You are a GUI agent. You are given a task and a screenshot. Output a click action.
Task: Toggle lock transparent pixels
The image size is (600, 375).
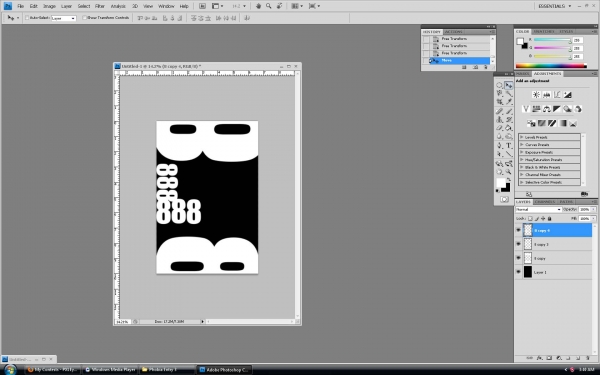[x=530, y=218]
